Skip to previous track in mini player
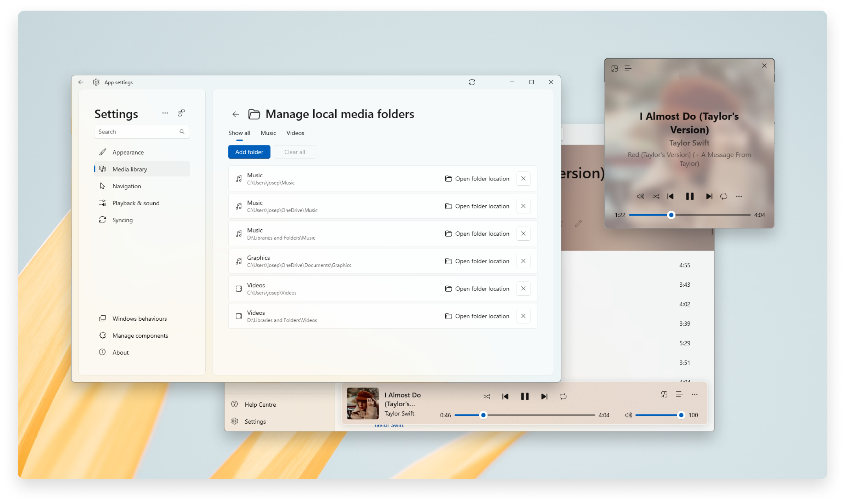Image resolution: width=845 pixels, height=504 pixels. (x=670, y=196)
